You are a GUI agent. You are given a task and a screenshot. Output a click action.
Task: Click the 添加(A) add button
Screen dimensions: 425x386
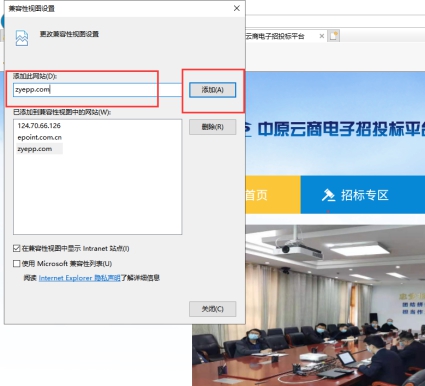[x=213, y=90]
